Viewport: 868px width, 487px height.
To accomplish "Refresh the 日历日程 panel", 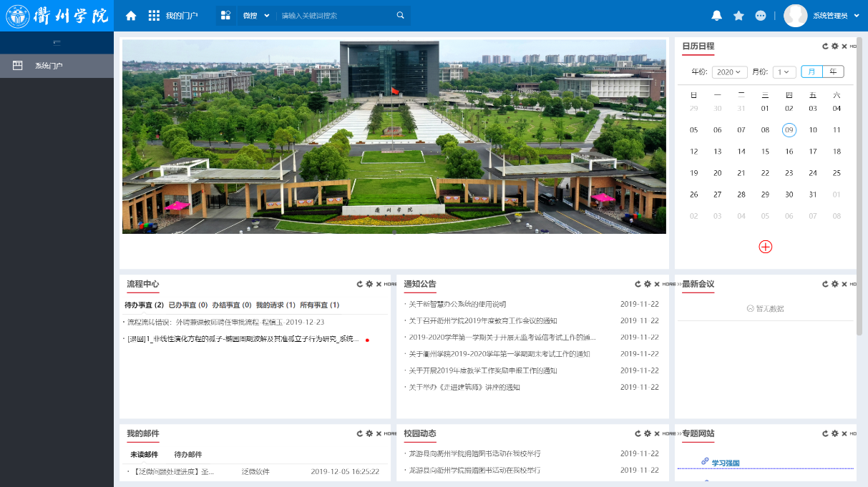I will tap(825, 46).
